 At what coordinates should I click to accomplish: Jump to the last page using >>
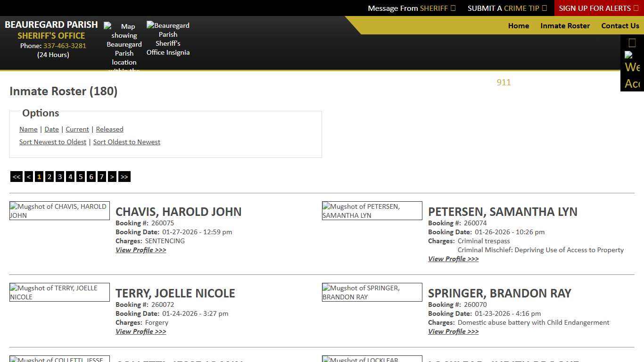click(124, 176)
